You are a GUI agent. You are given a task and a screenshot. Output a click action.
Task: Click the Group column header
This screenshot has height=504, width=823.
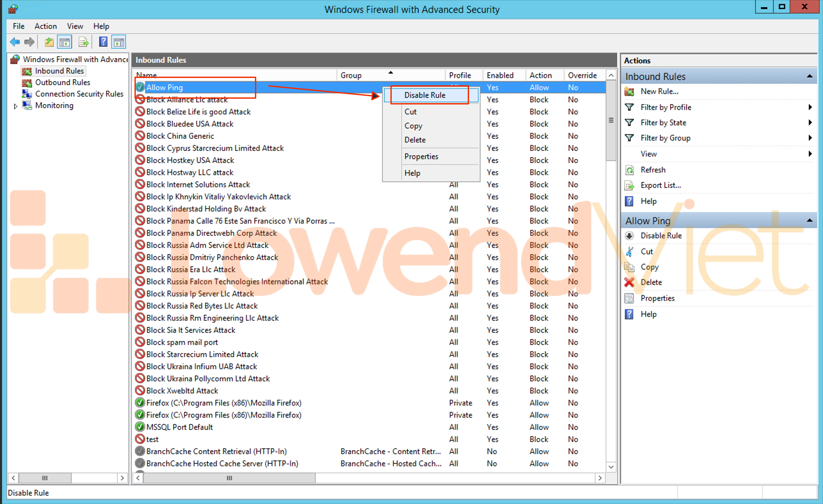click(351, 75)
